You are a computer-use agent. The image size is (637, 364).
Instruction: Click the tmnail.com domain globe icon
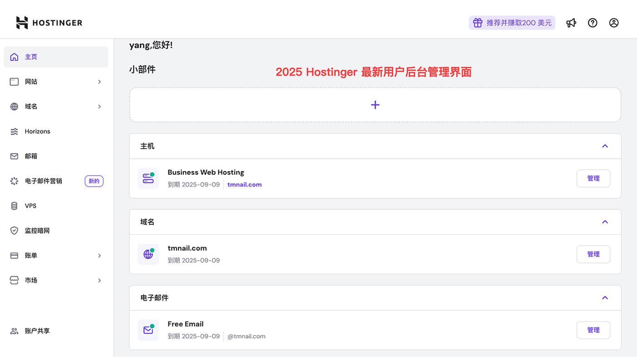click(x=148, y=254)
